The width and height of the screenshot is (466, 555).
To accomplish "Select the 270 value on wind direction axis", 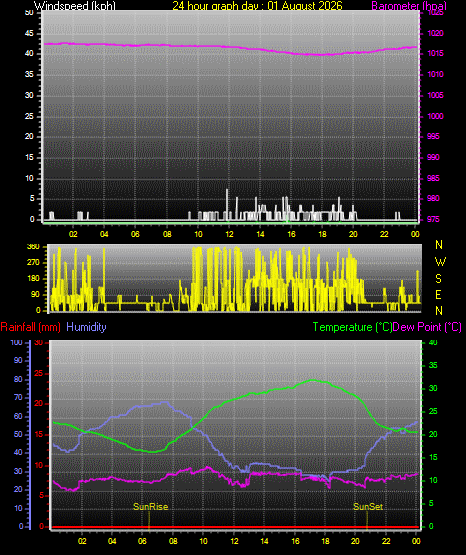I will coord(33,263).
